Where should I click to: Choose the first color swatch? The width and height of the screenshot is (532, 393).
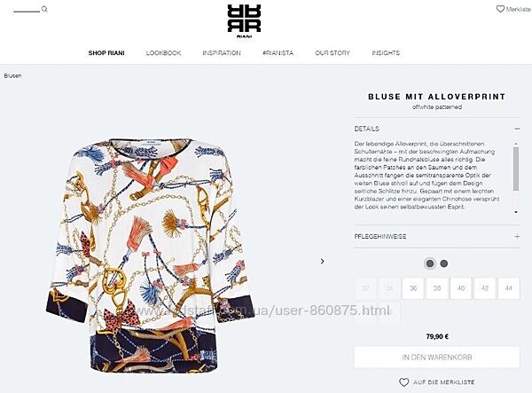click(430, 263)
